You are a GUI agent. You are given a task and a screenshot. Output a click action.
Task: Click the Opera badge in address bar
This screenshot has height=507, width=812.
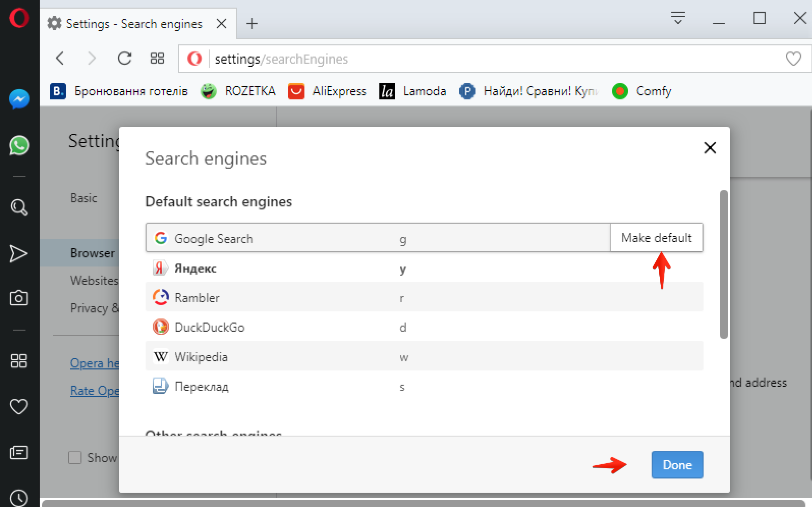tap(194, 59)
